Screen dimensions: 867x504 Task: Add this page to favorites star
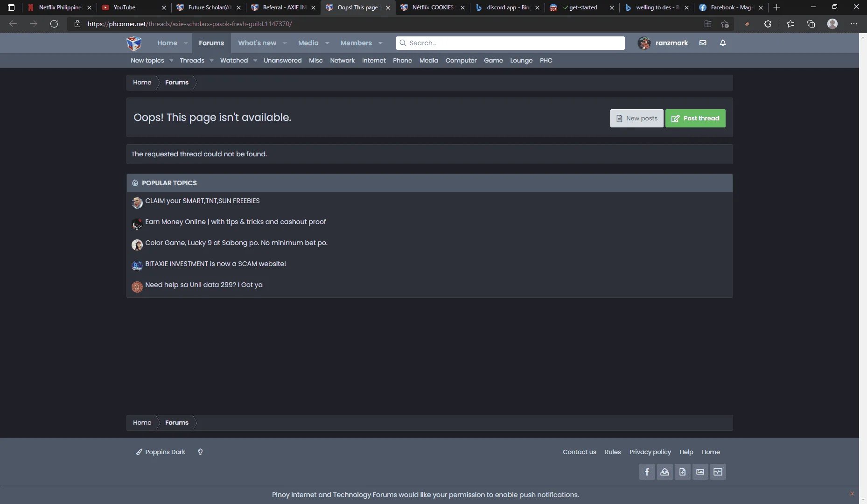[725, 24]
